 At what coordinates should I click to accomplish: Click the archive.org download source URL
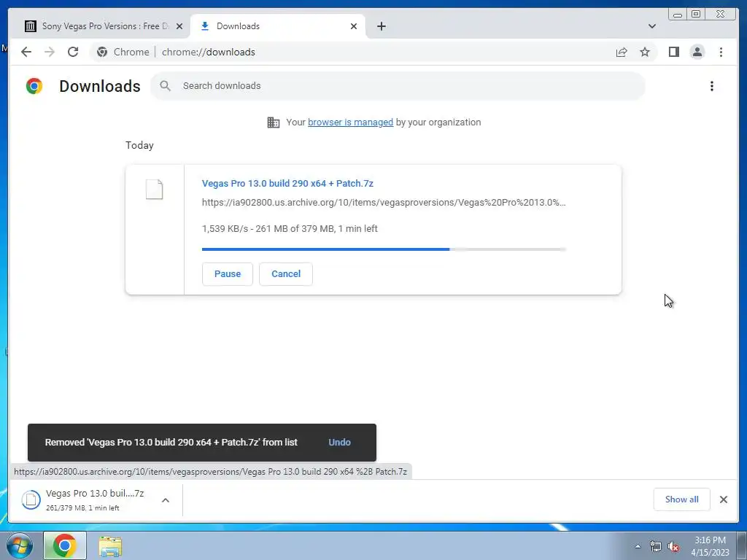(384, 203)
